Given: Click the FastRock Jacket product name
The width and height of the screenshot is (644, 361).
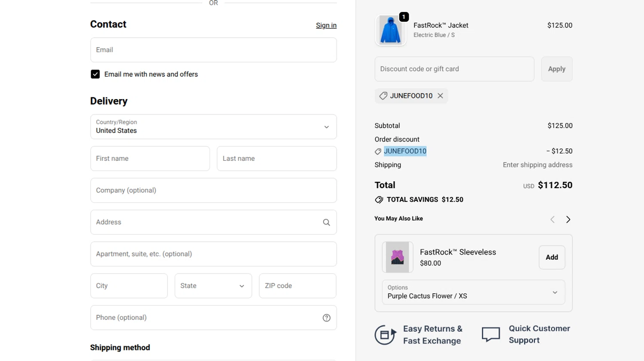Looking at the screenshot, I should tap(441, 25).
